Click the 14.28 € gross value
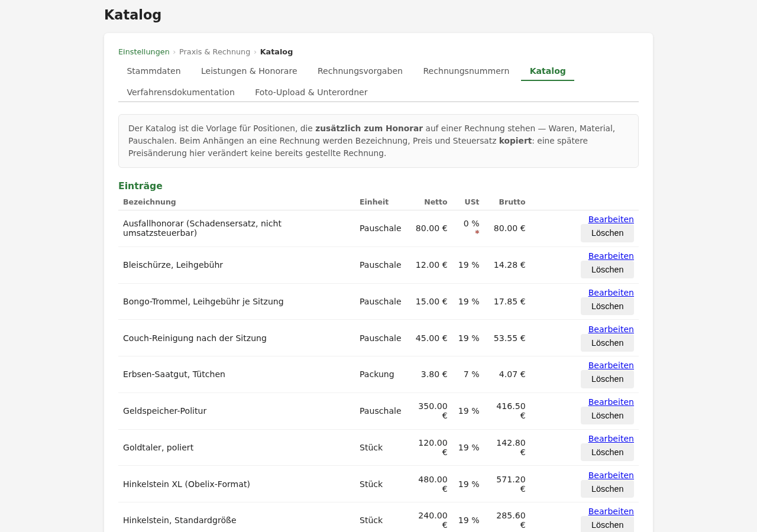The height and width of the screenshot is (532, 757). point(510,265)
